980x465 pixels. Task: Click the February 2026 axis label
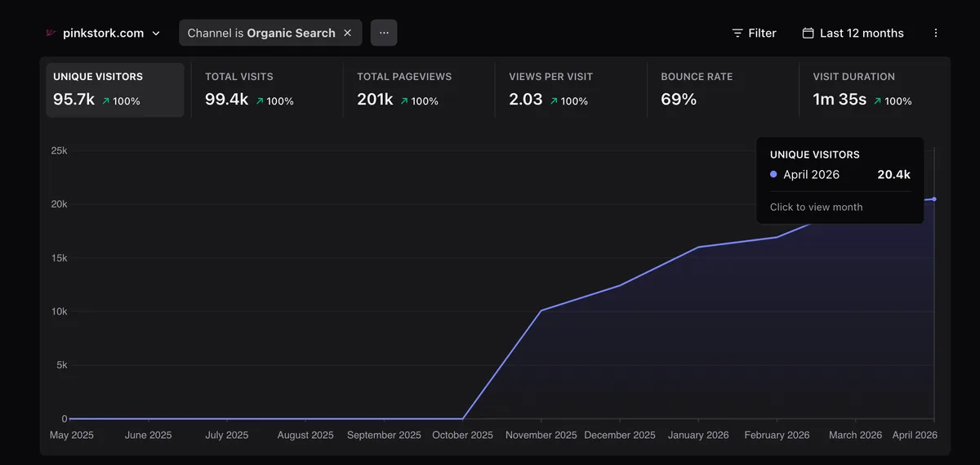777,435
